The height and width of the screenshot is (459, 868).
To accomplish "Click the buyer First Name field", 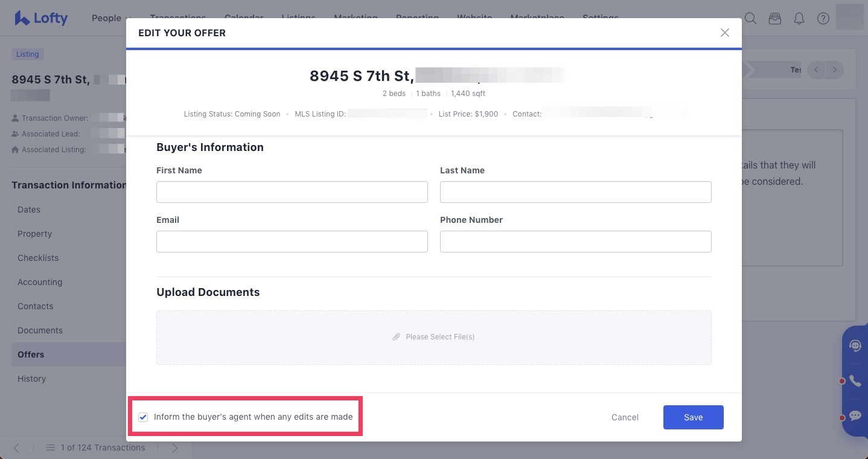I will click(x=292, y=192).
